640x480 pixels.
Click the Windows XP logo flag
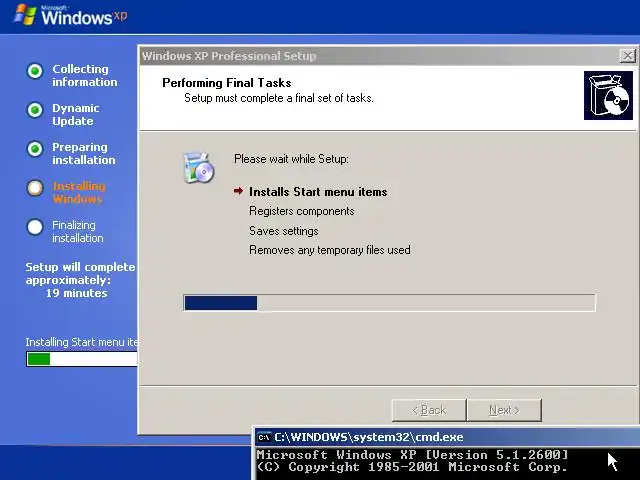(x=25, y=15)
